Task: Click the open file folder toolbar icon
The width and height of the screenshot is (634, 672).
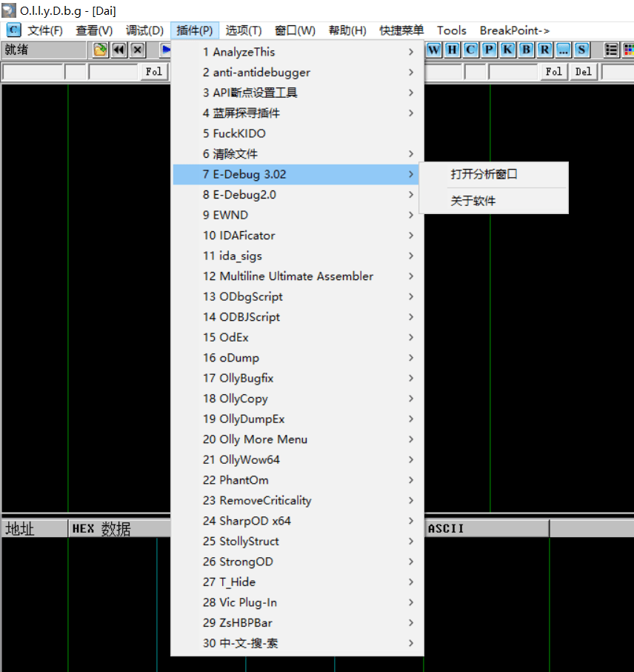Action: pos(100,50)
